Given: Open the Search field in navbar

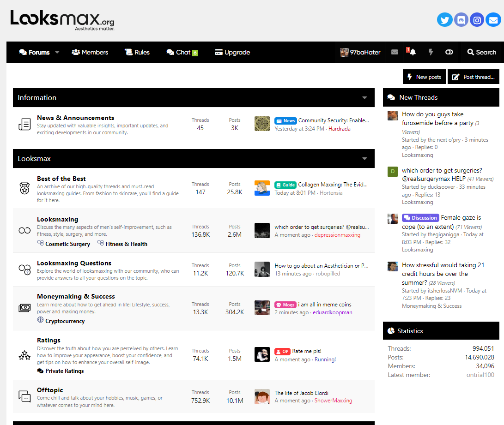Looking at the screenshot, I should [x=481, y=52].
